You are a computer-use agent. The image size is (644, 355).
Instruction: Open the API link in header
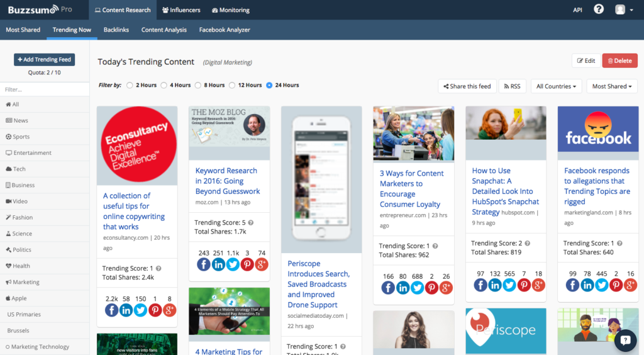[577, 10]
